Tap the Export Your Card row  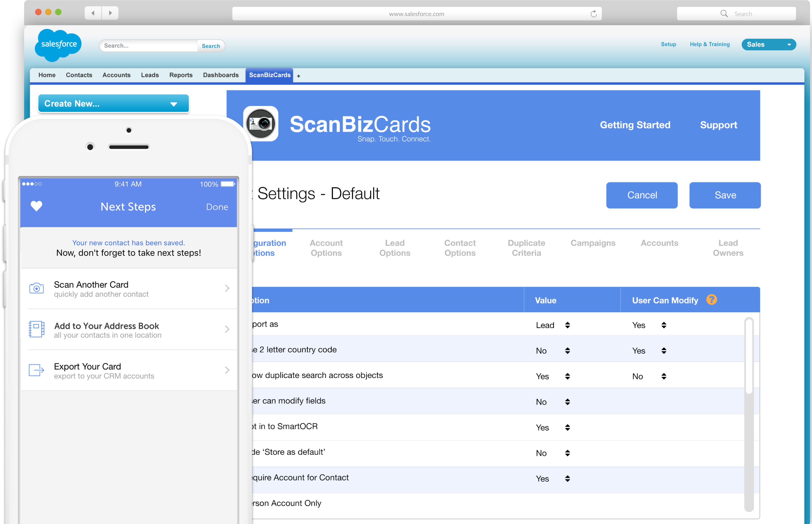pyautogui.click(x=129, y=370)
